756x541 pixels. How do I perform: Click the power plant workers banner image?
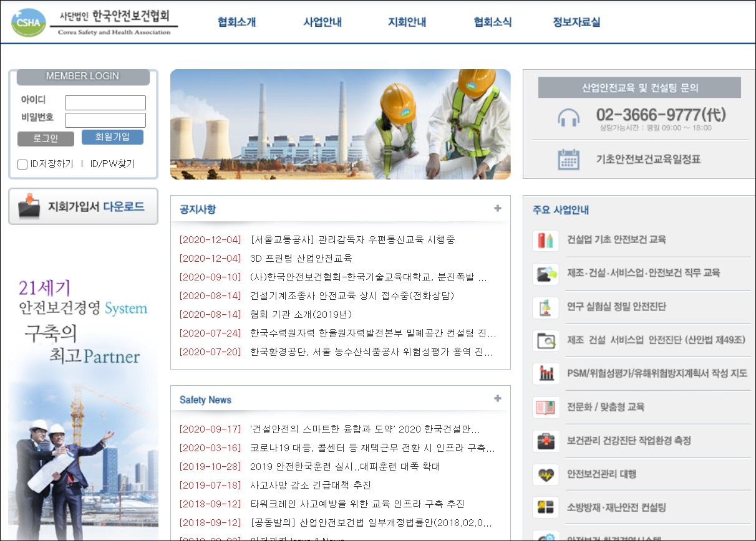coord(340,124)
